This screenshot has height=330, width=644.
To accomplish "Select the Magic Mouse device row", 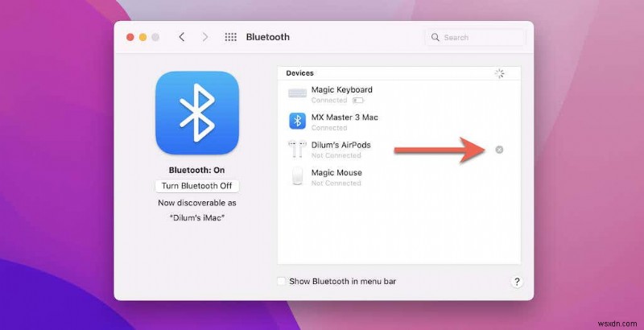I will (x=398, y=177).
